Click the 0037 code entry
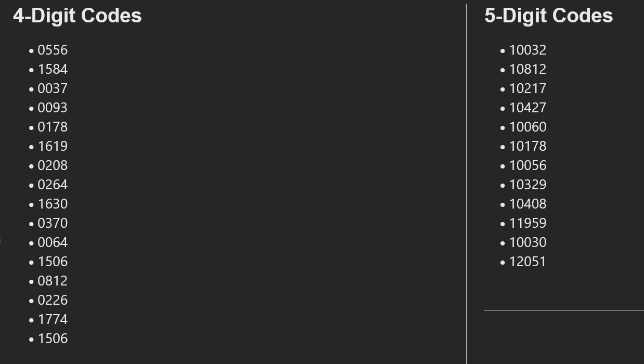 click(x=53, y=88)
